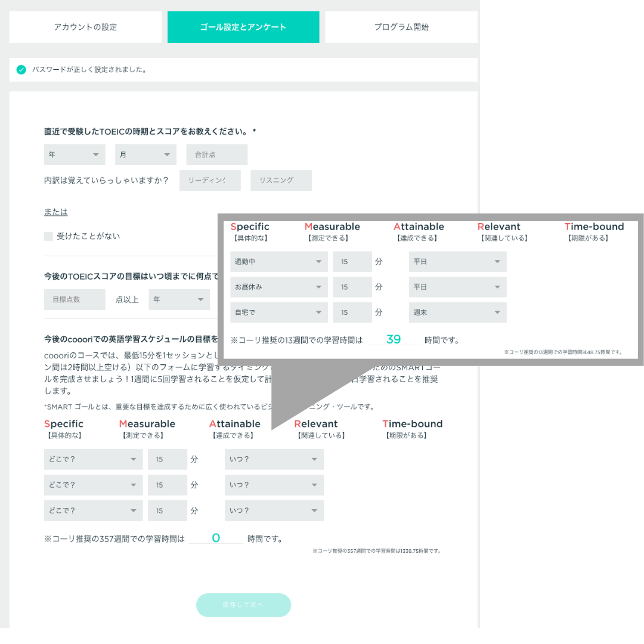The width and height of the screenshot is (644, 644).
Task: Expand the third どこで？ location dropdown
Action: point(93,511)
